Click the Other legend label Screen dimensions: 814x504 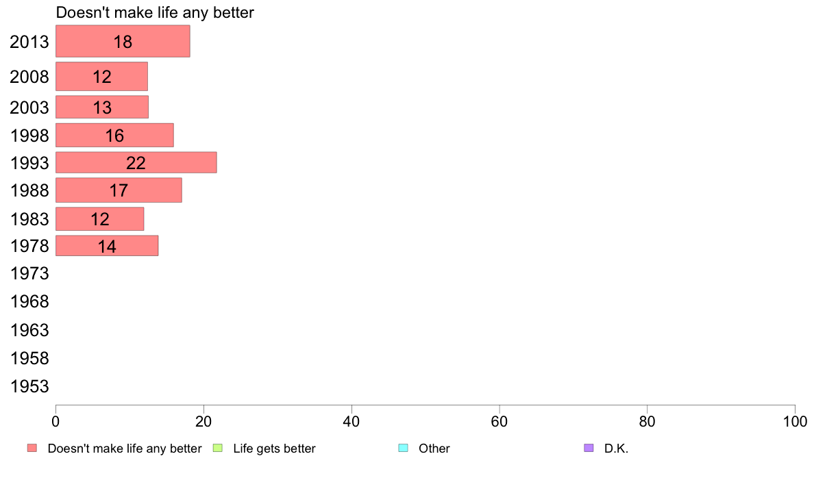434,449
